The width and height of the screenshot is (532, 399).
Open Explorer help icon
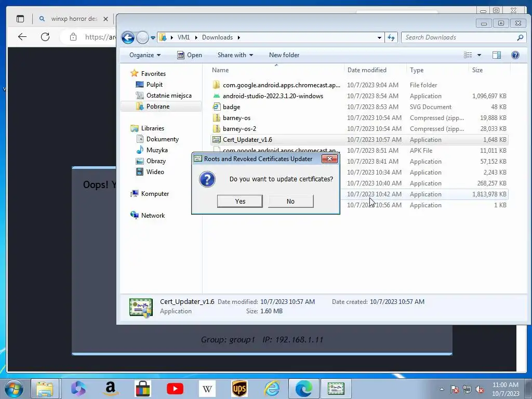[515, 55]
